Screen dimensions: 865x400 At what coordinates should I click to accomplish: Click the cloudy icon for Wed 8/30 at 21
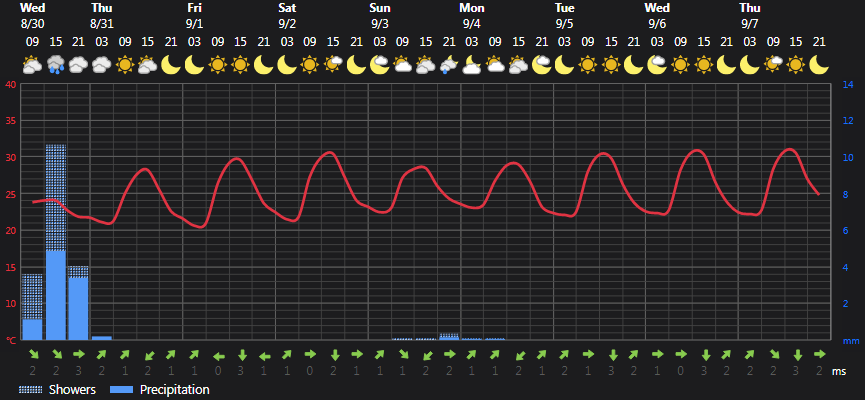click(78, 64)
